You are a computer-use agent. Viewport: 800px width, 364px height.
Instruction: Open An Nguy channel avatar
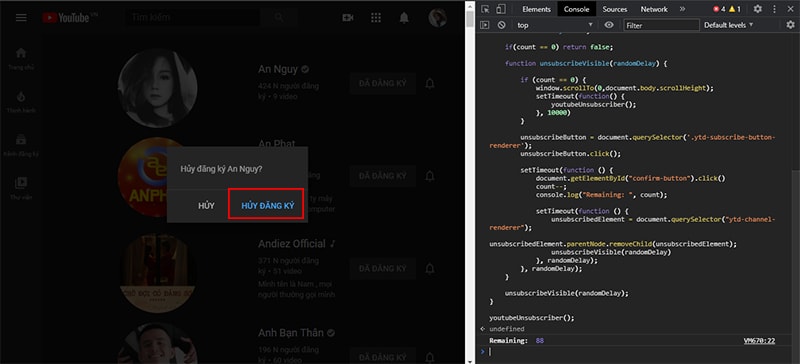tap(157, 88)
